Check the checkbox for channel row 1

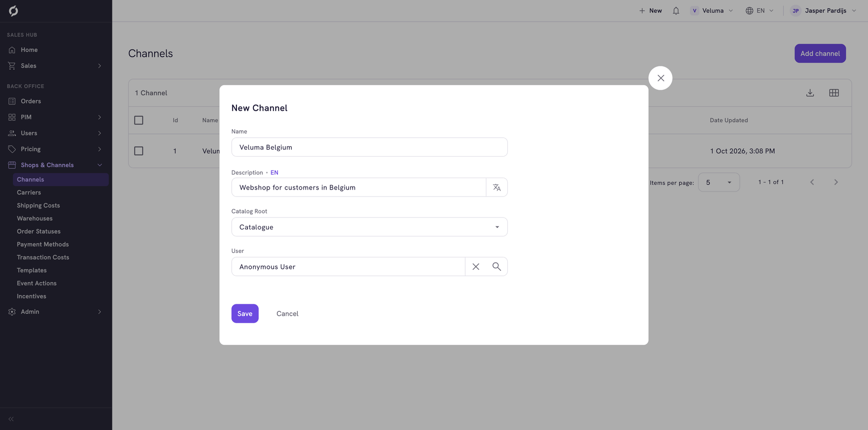coord(139,151)
